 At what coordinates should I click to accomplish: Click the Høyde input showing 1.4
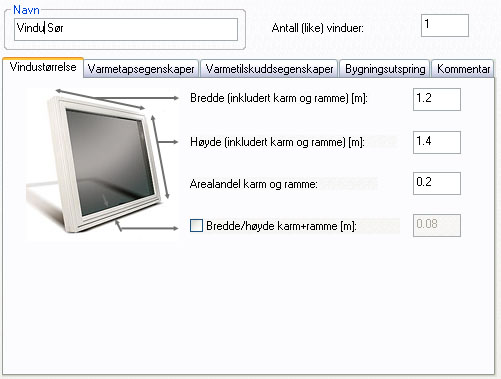point(437,142)
